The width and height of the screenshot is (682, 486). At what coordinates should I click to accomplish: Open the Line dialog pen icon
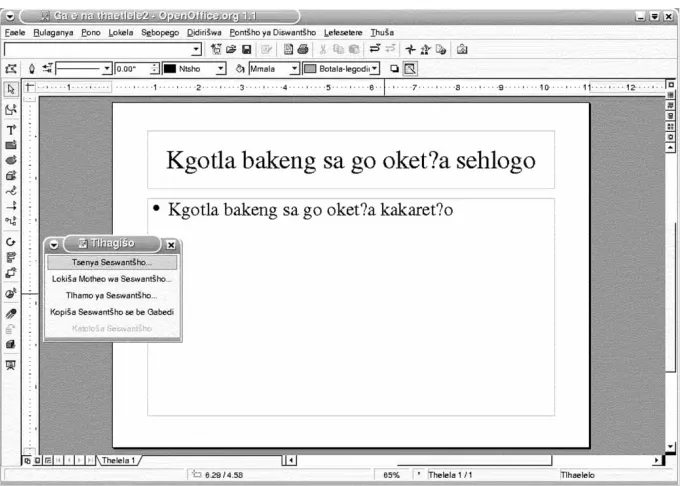pos(31,69)
